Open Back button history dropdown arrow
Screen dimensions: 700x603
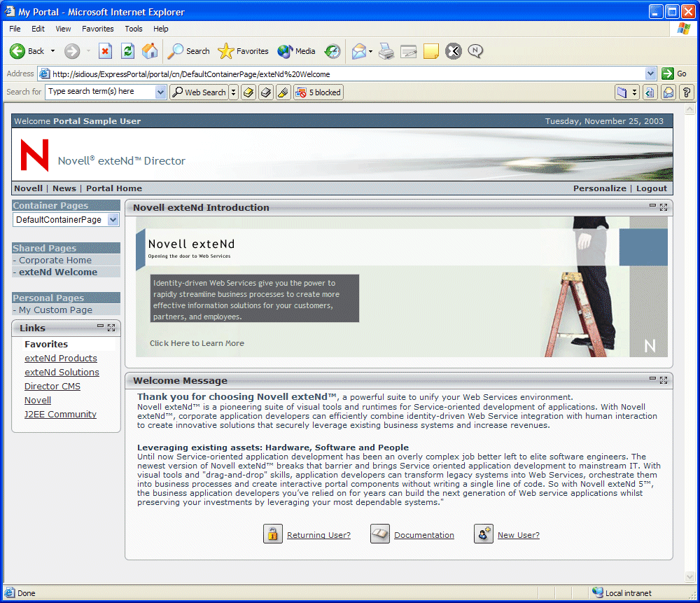click(x=52, y=51)
